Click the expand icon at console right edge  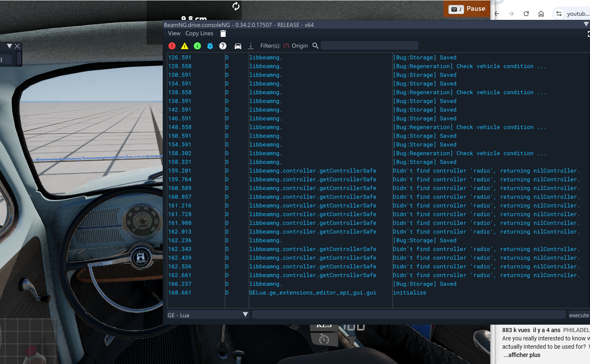click(588, 34)
